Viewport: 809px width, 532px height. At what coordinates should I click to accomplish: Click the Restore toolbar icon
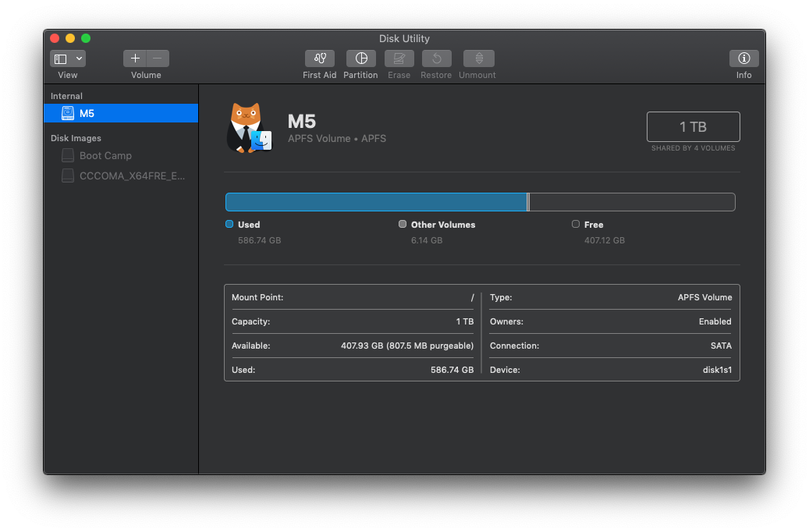pos(437,59)
